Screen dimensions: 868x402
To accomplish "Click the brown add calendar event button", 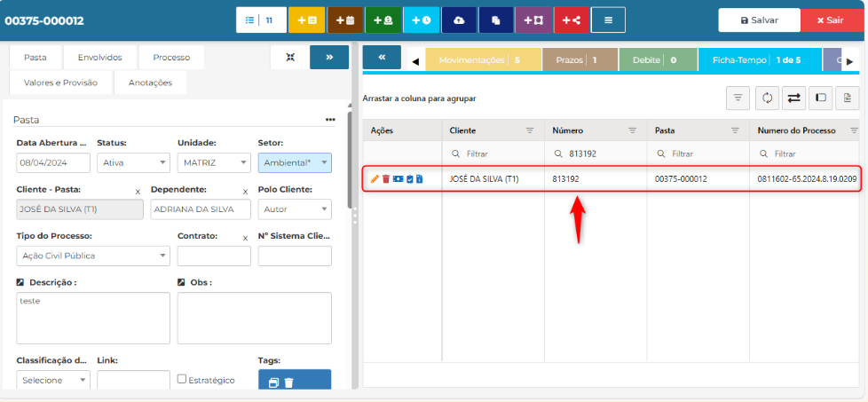I will point(345,20).
